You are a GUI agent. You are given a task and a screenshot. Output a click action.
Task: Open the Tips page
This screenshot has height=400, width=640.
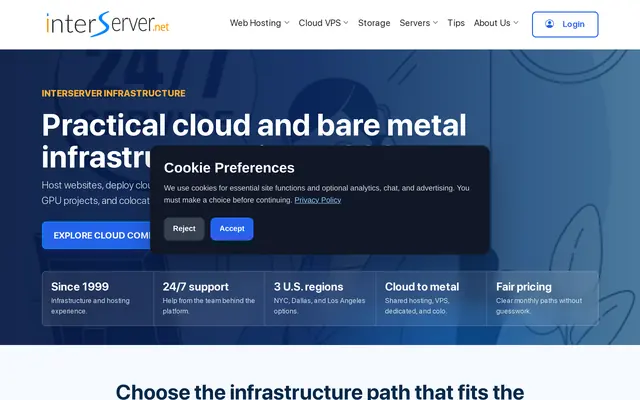(x=456, y=23)
